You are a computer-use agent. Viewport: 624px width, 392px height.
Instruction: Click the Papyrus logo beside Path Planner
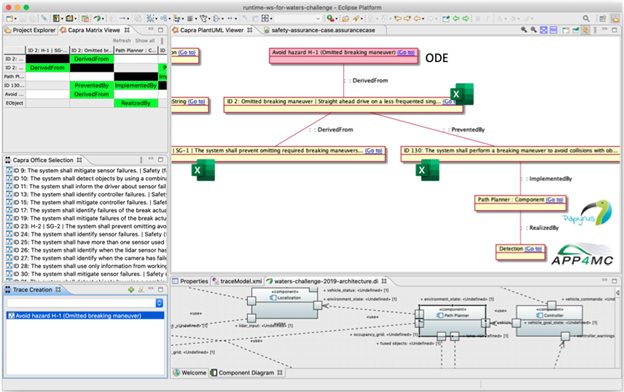click(588, 213)
